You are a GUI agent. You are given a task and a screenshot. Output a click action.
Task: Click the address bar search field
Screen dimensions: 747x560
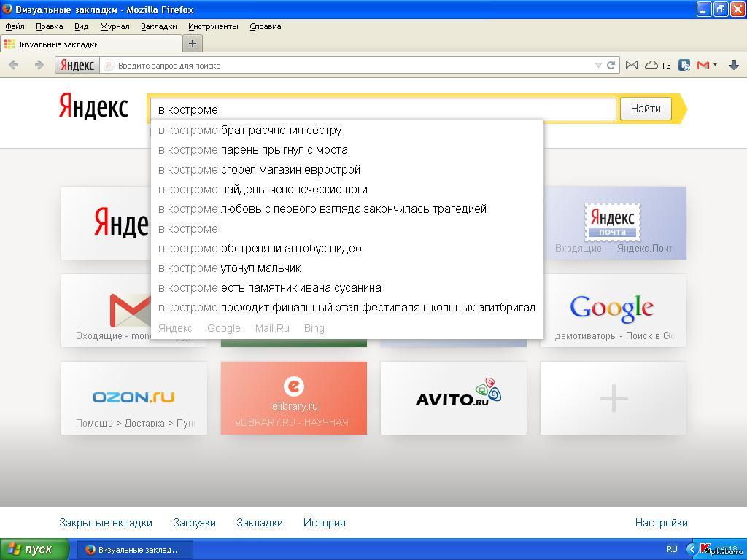(x=352, y=65)
